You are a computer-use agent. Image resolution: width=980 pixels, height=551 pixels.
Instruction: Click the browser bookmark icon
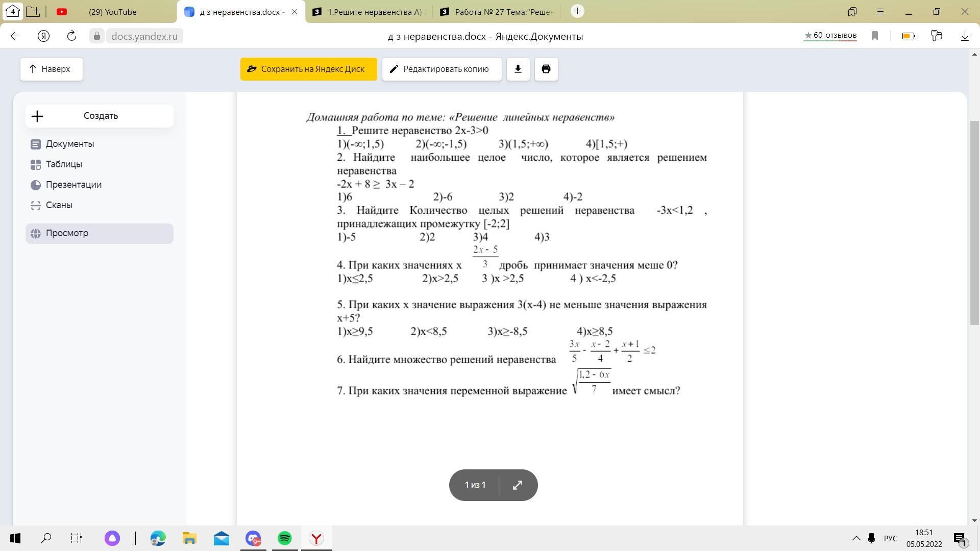coord(874,36)
